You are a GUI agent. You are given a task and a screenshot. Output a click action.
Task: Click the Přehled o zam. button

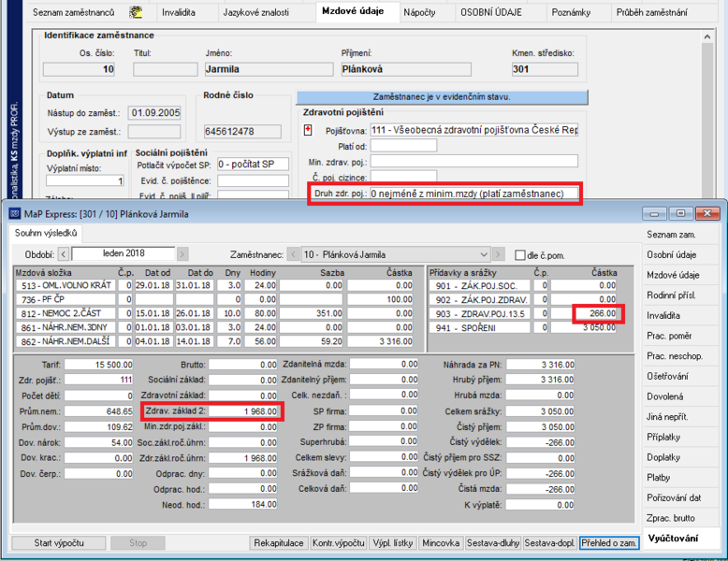[609, 543]
